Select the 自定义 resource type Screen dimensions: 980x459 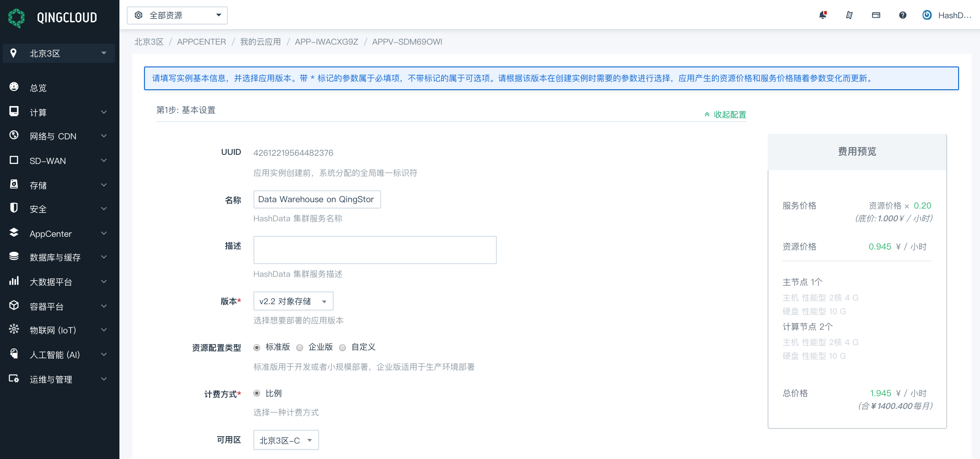coord(343,347)
